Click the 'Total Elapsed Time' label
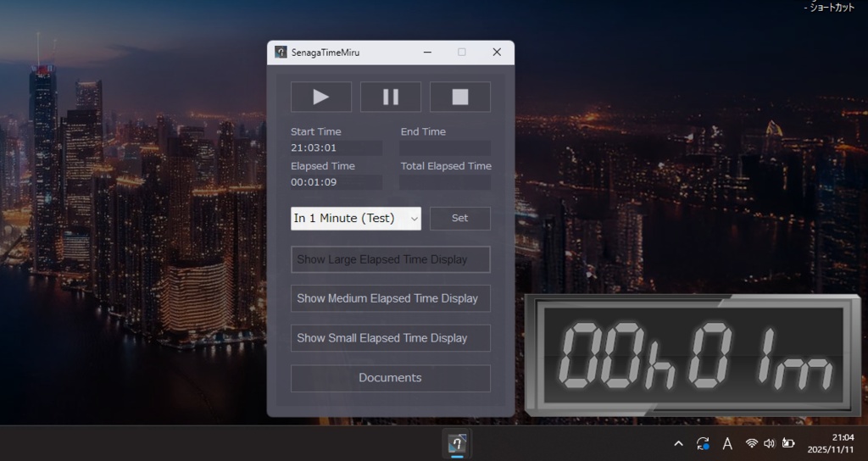Image resolution: width=868 pixels, height=461 pixels. (446, 166)
